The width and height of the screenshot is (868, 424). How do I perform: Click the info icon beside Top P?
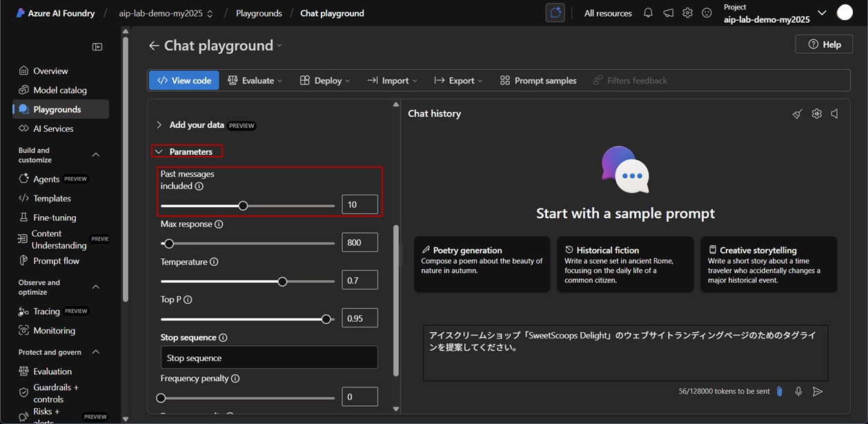[188, 300]
